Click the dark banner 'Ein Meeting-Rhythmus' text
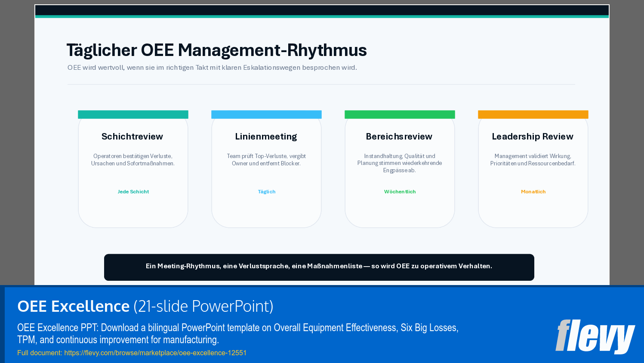The height and width of the screenshot is (363, 644). pyautogui.click(x=319, y=266)
